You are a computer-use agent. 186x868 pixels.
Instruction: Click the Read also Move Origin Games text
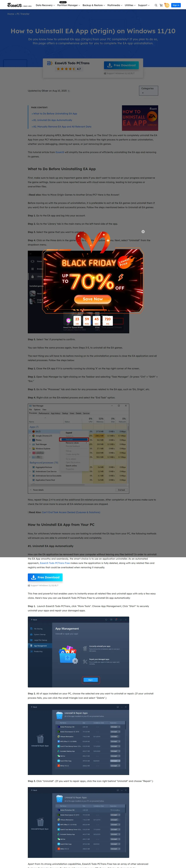point(74,195)
